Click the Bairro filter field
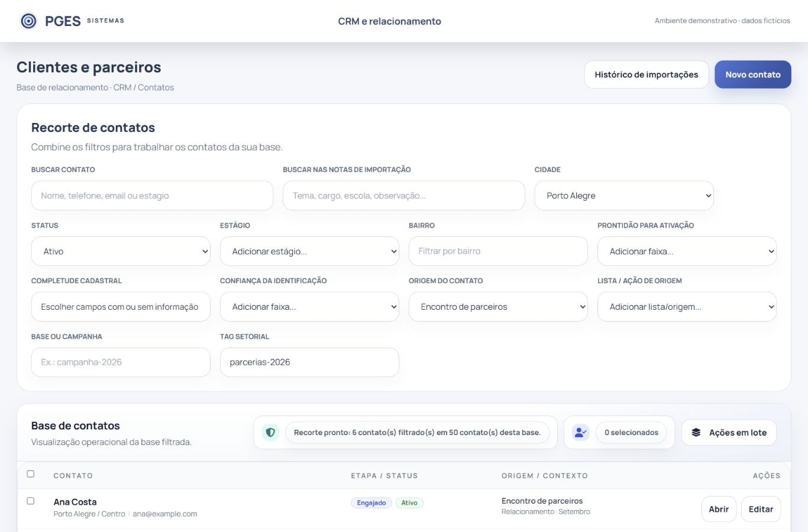This screenshot has height=532, width=808. point(498,251)
